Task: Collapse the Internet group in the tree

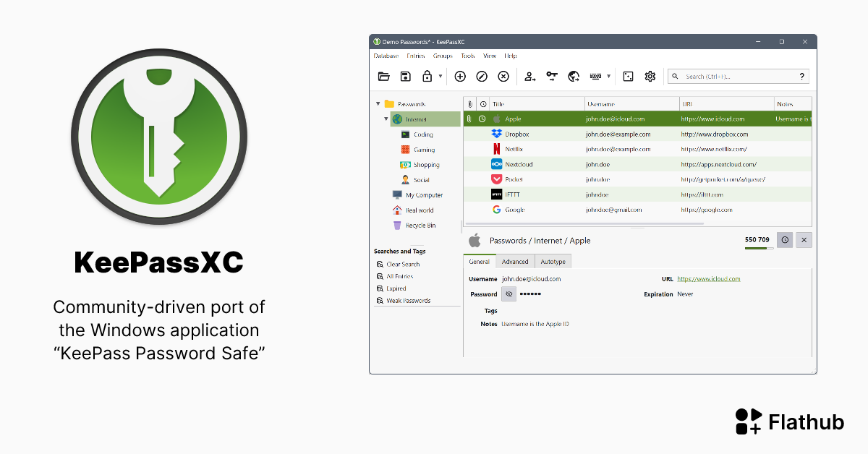Action: [x=386, y=119]
